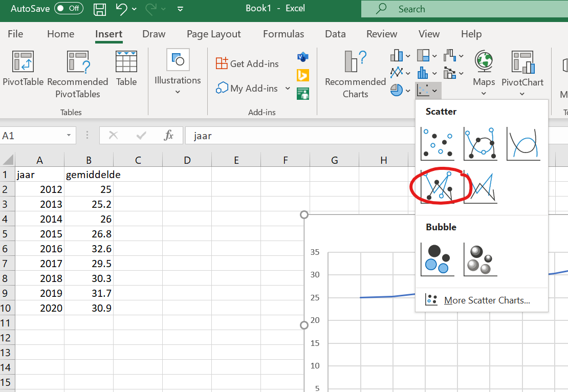This screenshot has width=568, height=392.
Task: Expand the Illustrations dropdown
Action: point(178,92)
